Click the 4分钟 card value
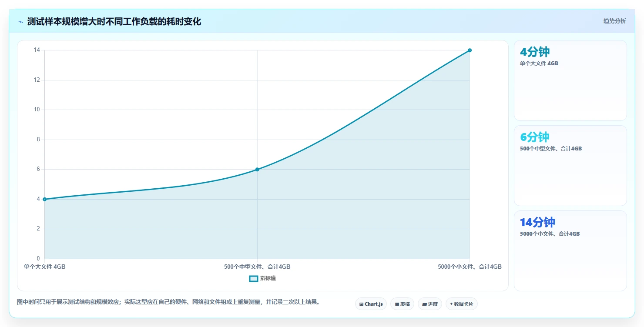The height and width of the screenshot is (327, 644). [x=535, y=52]
